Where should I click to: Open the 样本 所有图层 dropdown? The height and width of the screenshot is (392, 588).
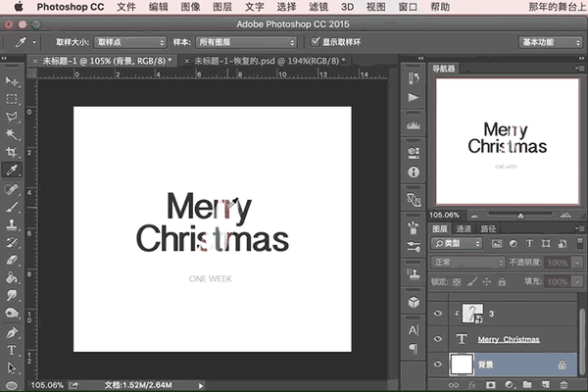246,42
